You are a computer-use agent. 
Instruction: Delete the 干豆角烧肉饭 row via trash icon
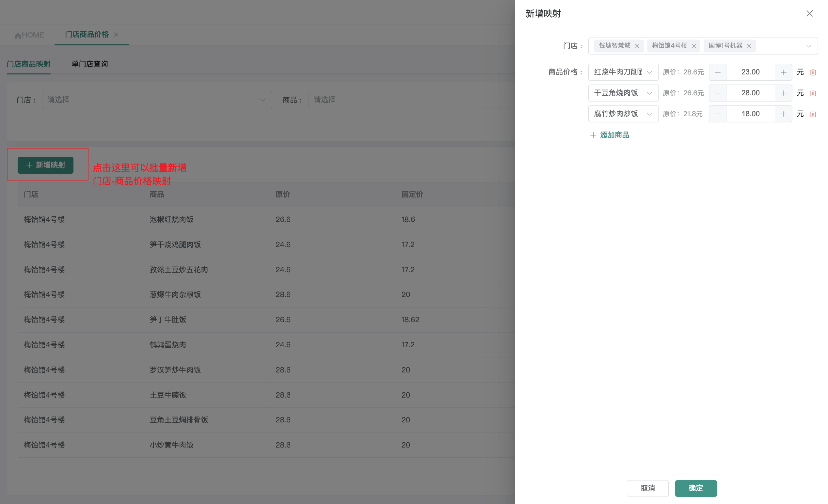[x=813, y=93]
